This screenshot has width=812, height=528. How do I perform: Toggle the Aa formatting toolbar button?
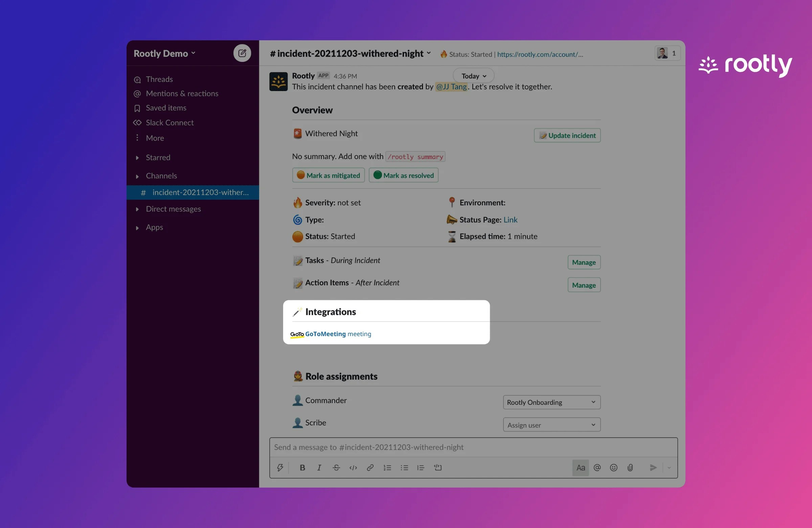click(x=580, y=468)
